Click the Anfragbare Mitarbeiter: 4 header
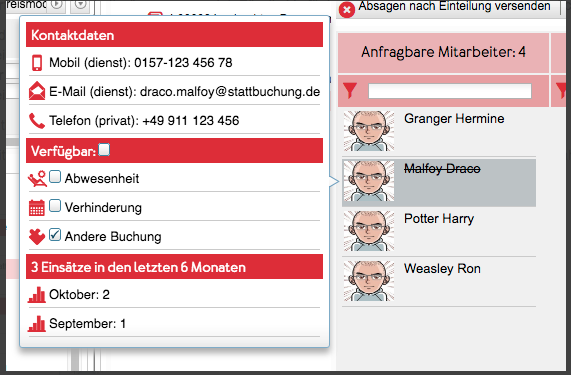 444,52
